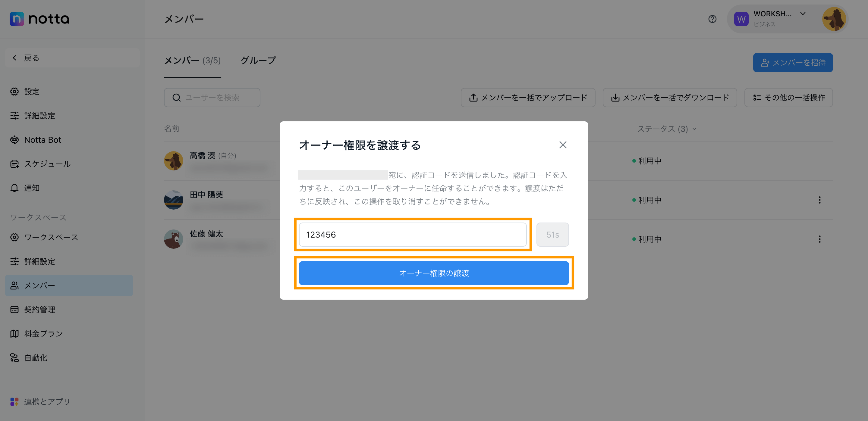Open Notta Bot settings
This screenshot has height=421, width=868.
69,140
